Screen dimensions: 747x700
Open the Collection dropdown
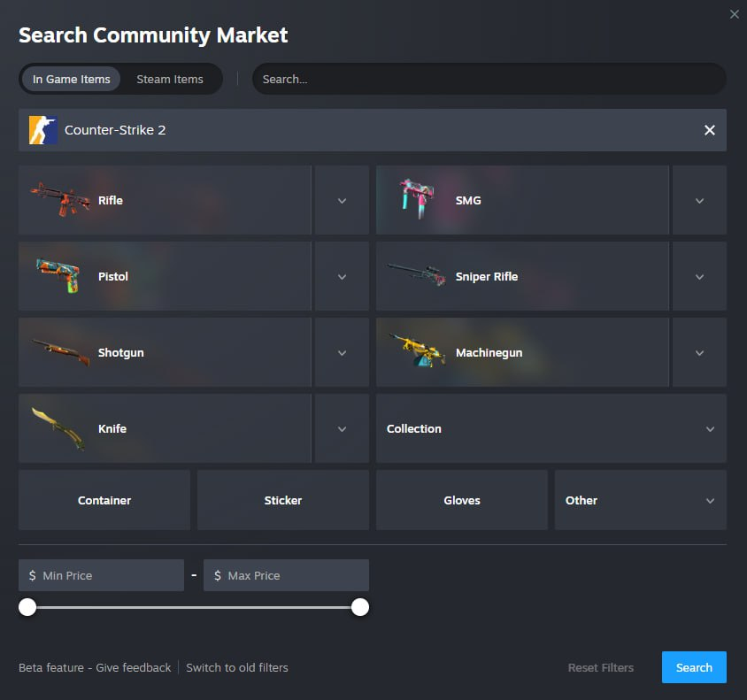click(551, 428)
